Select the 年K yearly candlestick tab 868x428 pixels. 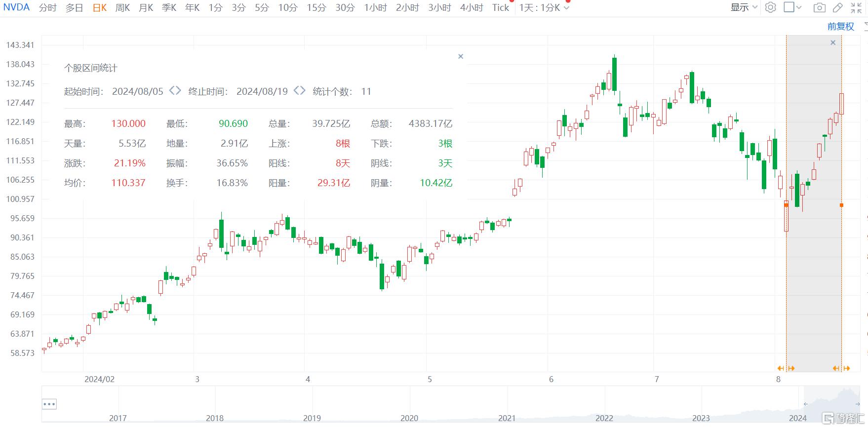192,7
